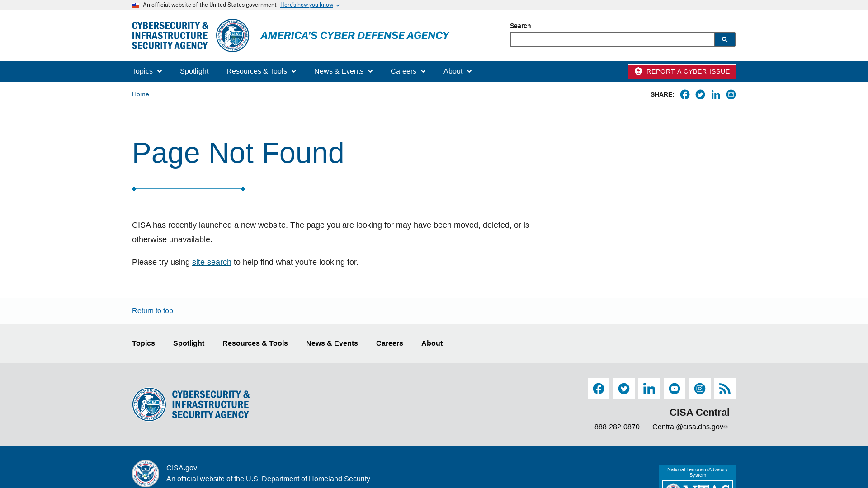
Task: Open About in footer navigation
Action: [x=432, y=343]
